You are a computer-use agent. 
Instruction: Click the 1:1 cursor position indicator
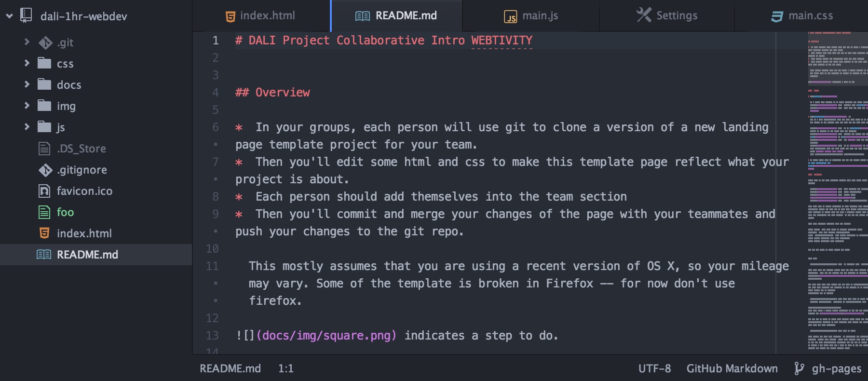[286, 368]
